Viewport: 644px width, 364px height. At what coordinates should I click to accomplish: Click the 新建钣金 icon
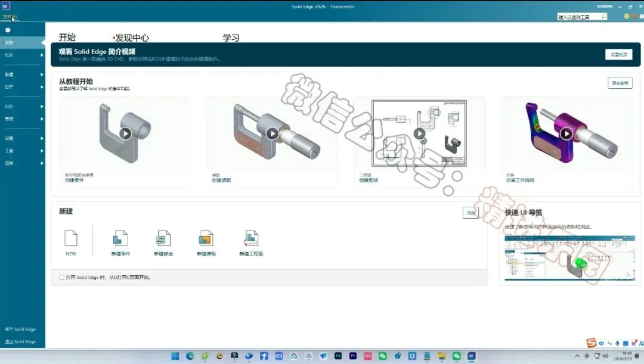[x=163, y=238]
